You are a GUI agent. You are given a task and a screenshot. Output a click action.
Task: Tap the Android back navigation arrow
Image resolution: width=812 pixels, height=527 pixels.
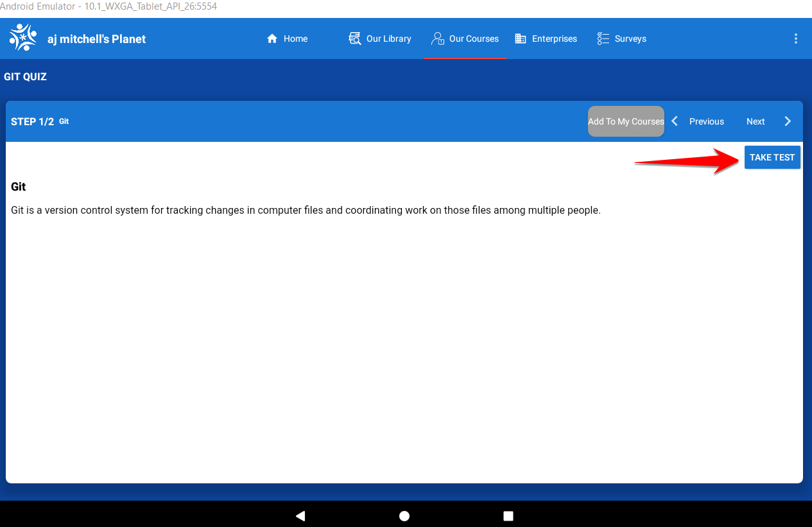[x=300, y=515]
